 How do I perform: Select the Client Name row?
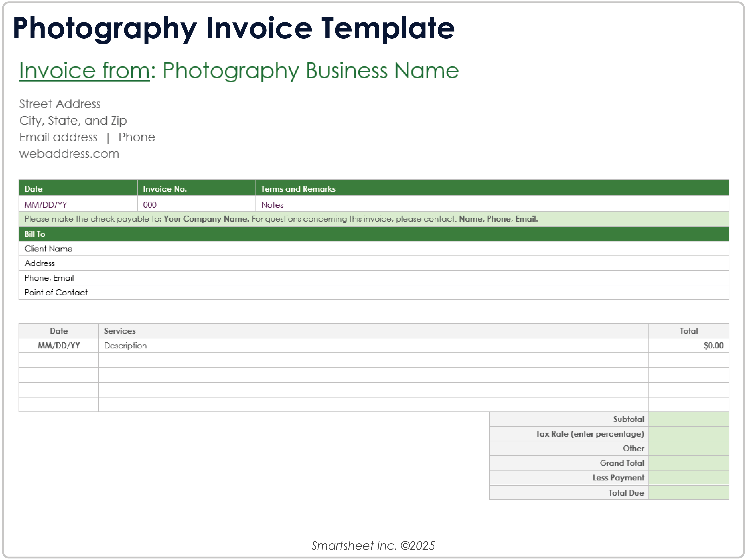pos(135,249)
